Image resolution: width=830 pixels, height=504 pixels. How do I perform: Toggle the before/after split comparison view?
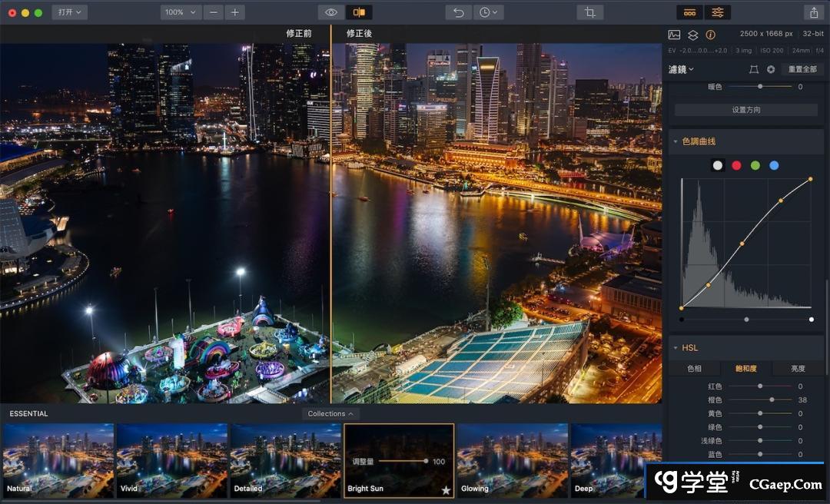click(x=359, y=12)
